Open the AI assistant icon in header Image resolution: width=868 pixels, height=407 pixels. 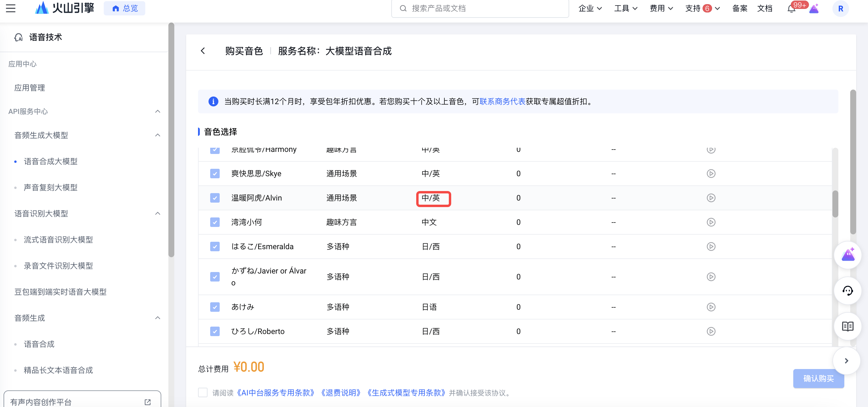814,8
